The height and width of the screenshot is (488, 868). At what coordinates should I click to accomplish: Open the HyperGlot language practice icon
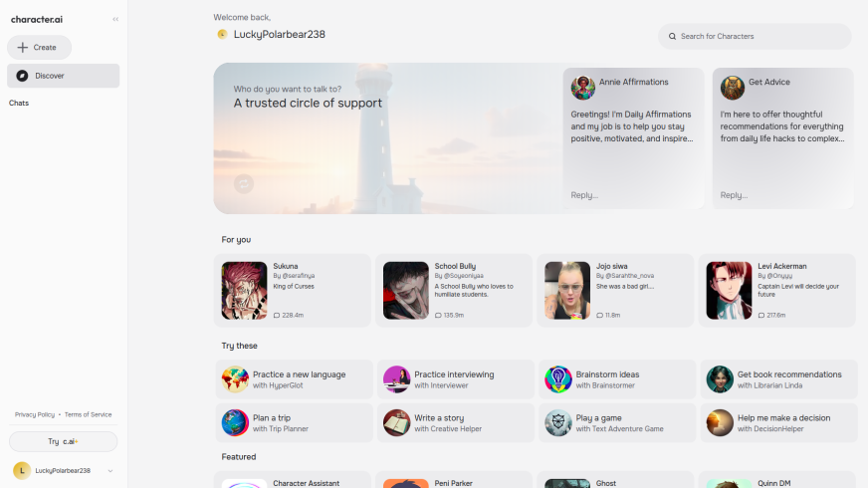(x=235, y=379)
